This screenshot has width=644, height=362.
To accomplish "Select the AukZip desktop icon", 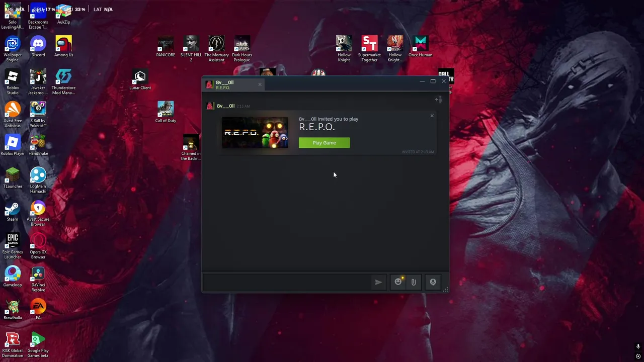I will click(x=63, y=14).
